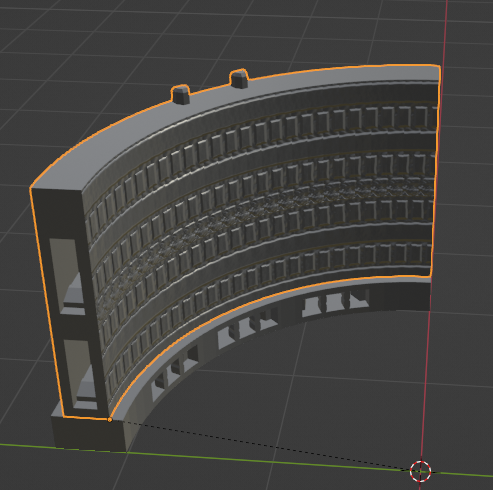Click the base block under wall's end
This screenshot has height=490, width=493.
(90, 433)
